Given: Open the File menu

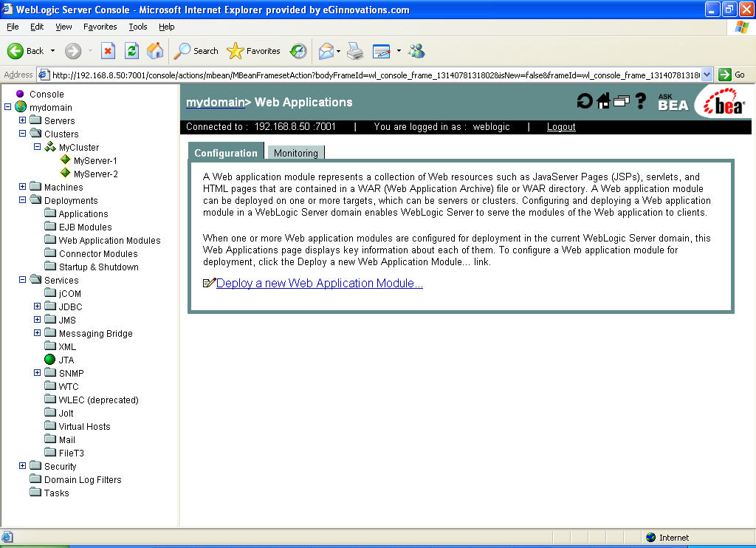Looking at the screenshot, I should point(13,27).
